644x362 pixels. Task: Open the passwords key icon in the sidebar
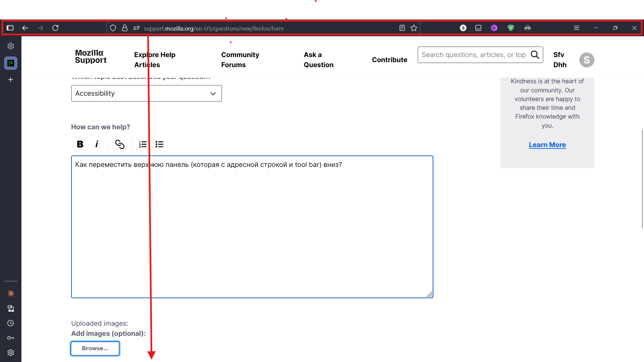coord(11,338)
